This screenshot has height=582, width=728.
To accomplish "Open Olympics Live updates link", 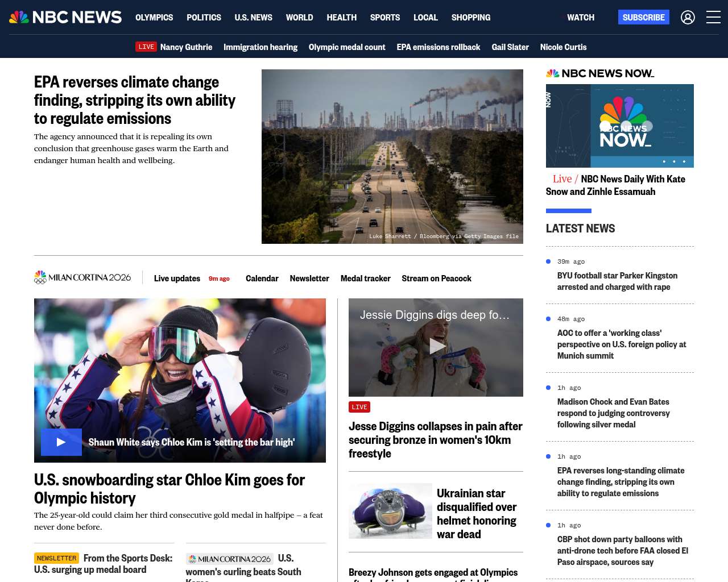I will click(177, 278).
